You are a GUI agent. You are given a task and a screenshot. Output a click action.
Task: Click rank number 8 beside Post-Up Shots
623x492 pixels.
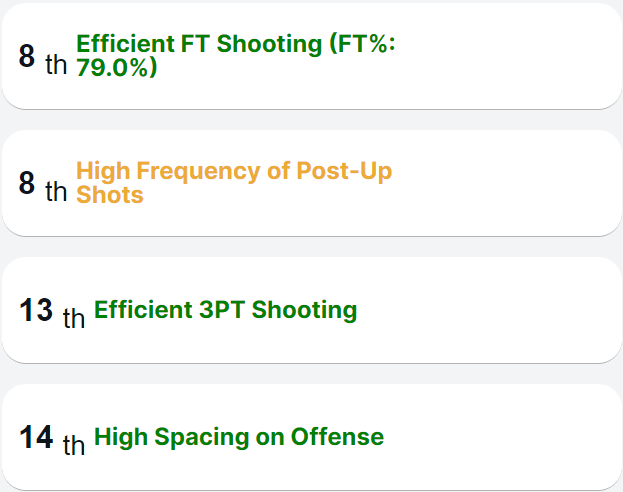(x=27, y=183)
